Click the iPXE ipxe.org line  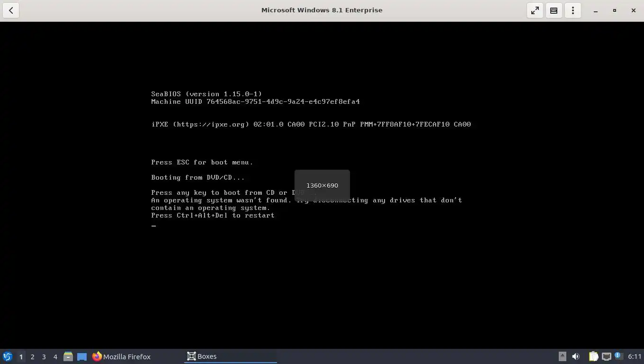[311, 124]
